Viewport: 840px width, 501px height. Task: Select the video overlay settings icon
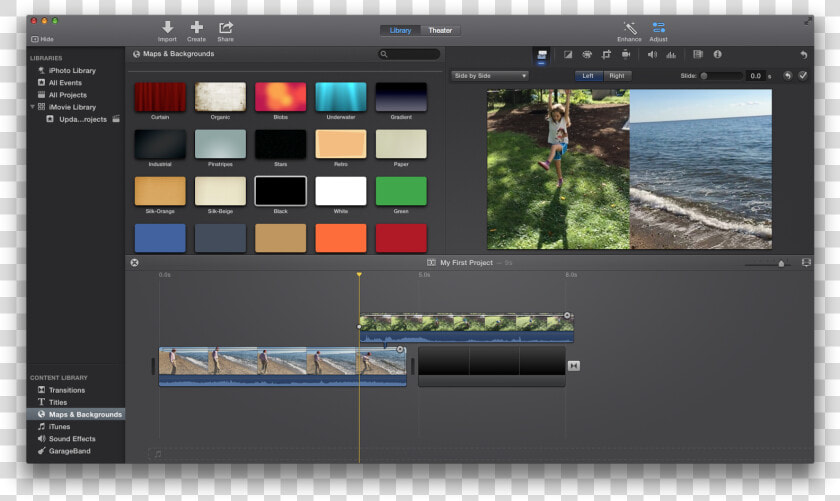coord(542,55)
